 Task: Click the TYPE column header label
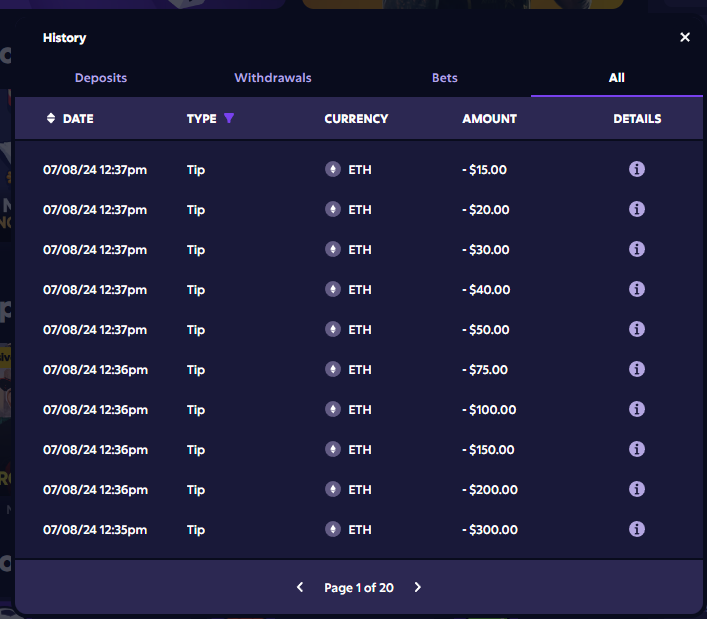202,119
